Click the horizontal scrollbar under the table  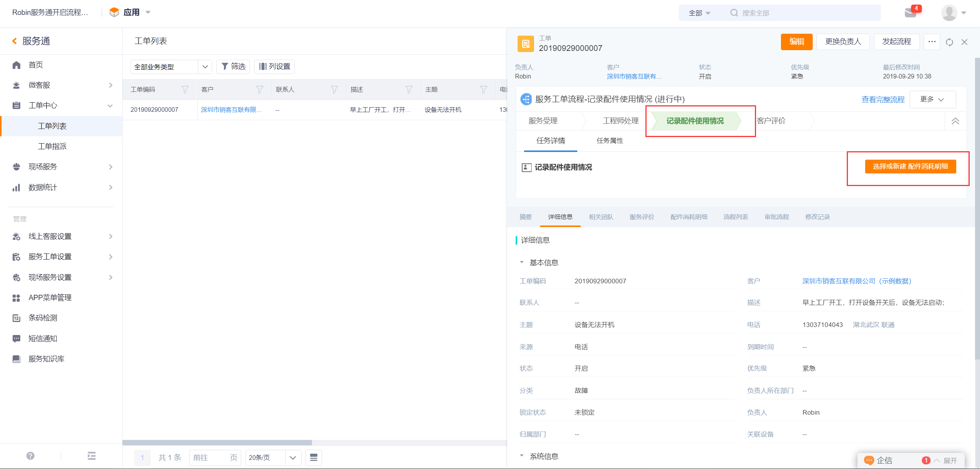217,443
